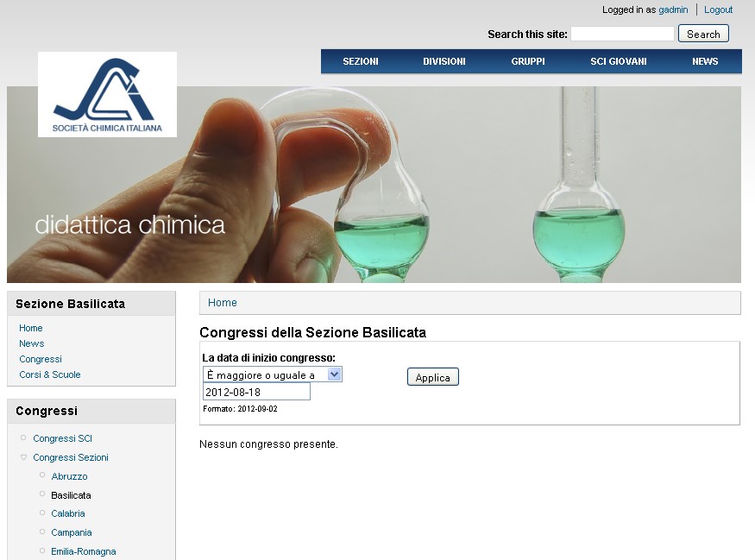
Task: Click the 'Formato: 2012-09-02' hint text
Action: (x=240, y=409)
